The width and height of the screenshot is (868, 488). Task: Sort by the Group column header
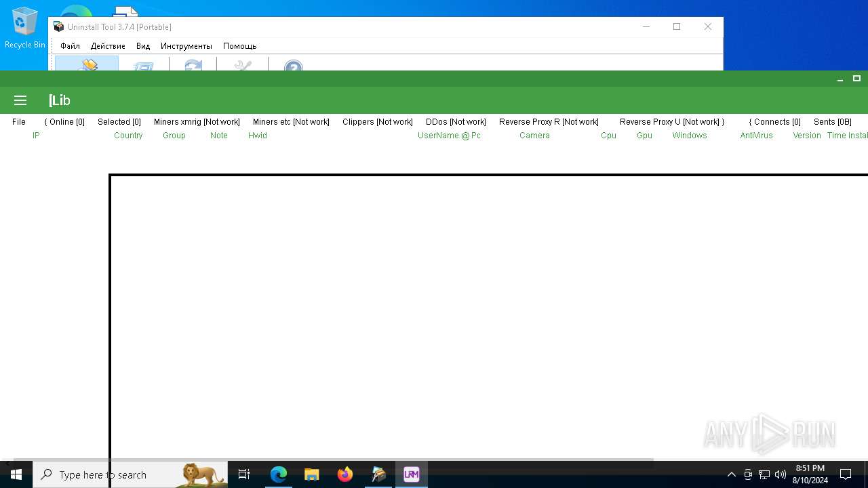[174, 136]
